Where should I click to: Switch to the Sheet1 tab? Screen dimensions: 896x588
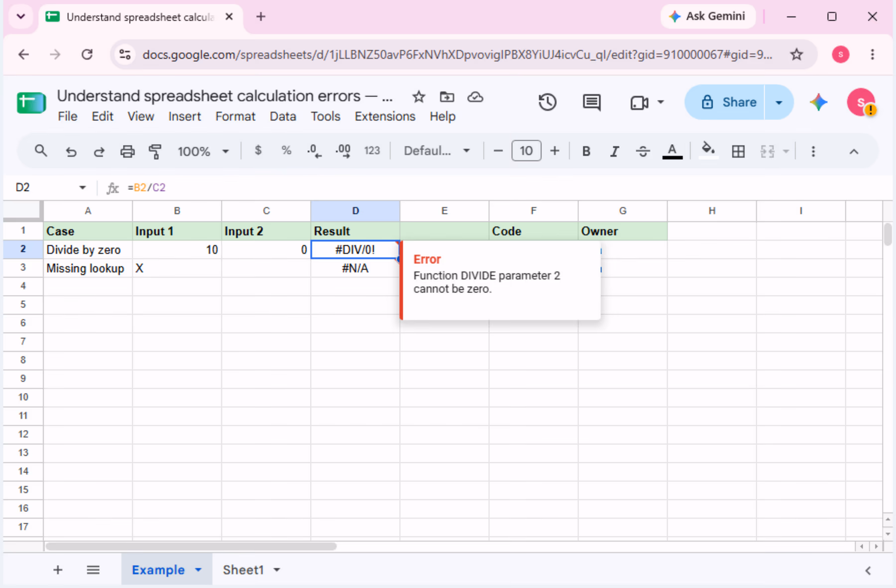(x=243, y=570)
